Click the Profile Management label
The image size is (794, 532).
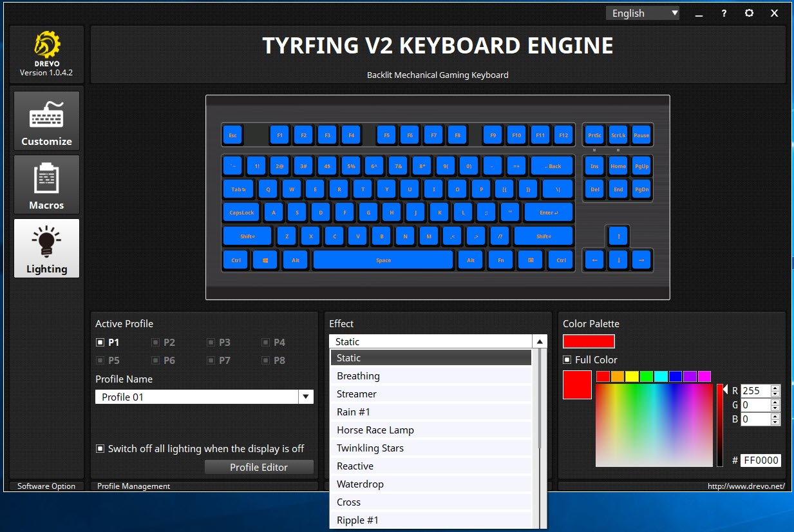[133, 486]
